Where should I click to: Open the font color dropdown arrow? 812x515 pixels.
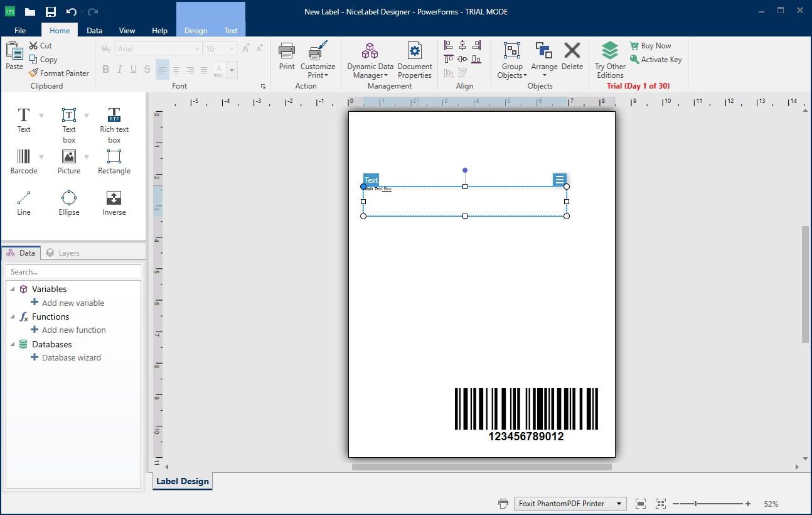(x=232, y=70)
